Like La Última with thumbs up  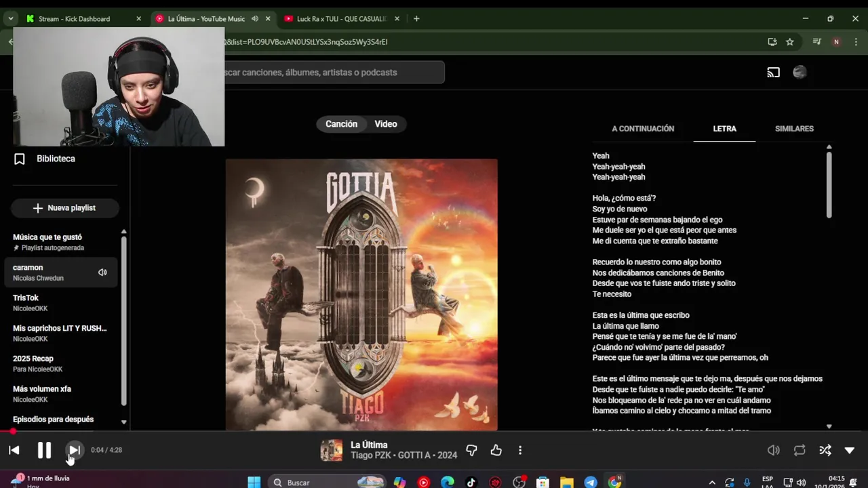496,450
